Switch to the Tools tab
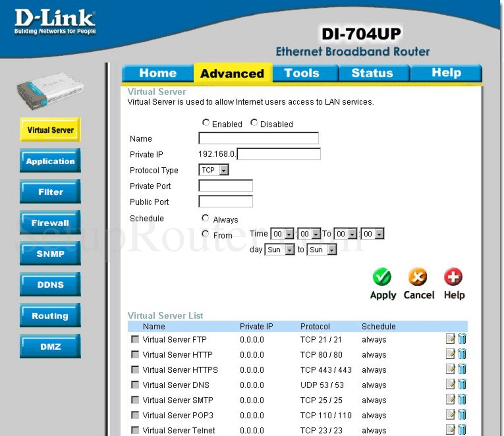 coord(304,72)
